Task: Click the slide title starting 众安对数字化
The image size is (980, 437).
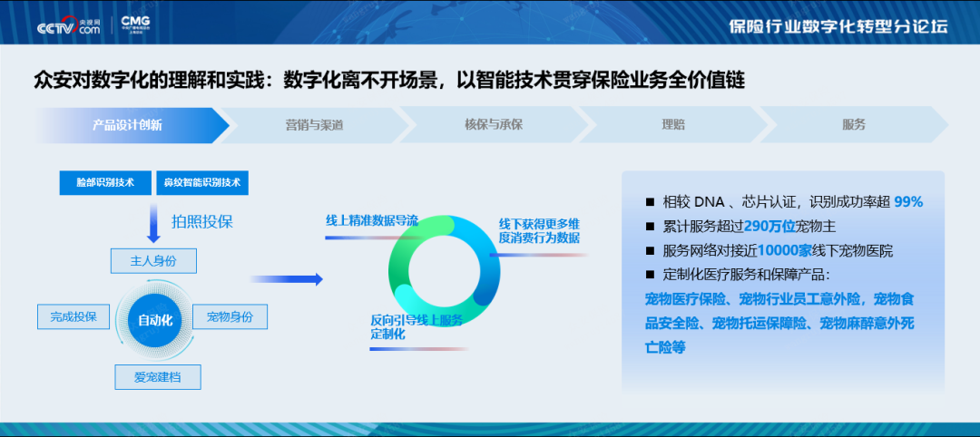Action: [x=389, y=81]
